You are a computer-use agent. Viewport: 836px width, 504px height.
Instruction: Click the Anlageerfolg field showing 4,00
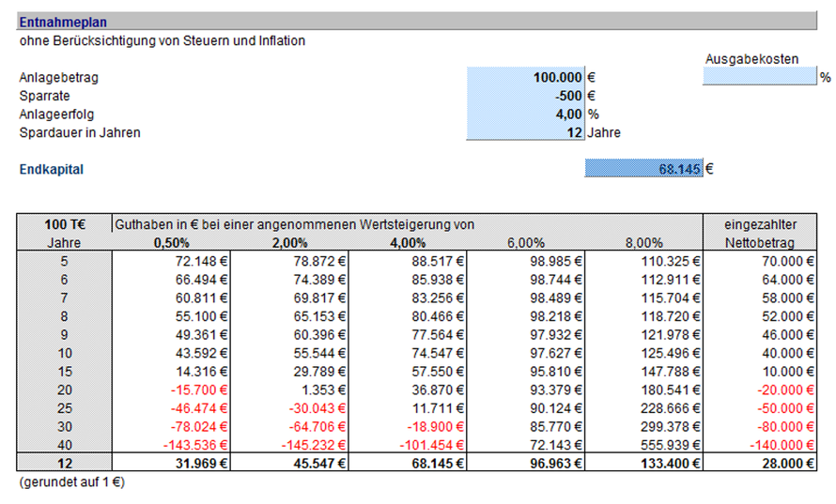coord(525,114)
